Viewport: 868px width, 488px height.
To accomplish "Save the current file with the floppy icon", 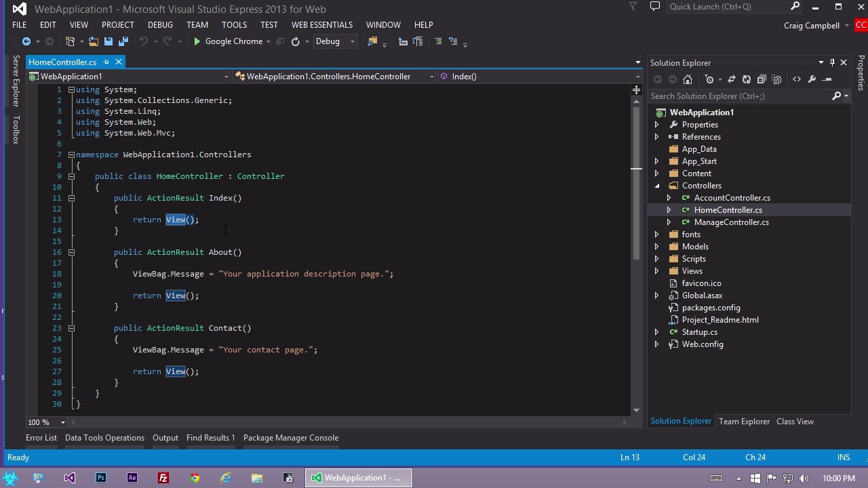I will click(x=108, y=41).
